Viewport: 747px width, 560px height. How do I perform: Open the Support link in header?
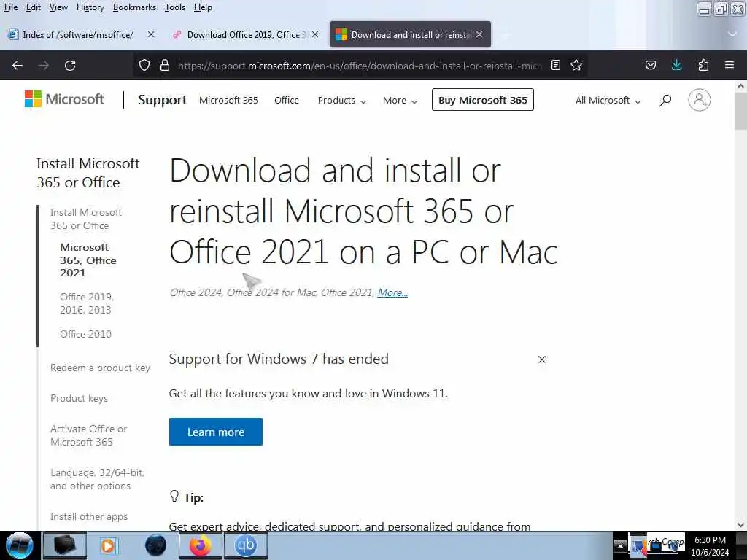(162, 100)
